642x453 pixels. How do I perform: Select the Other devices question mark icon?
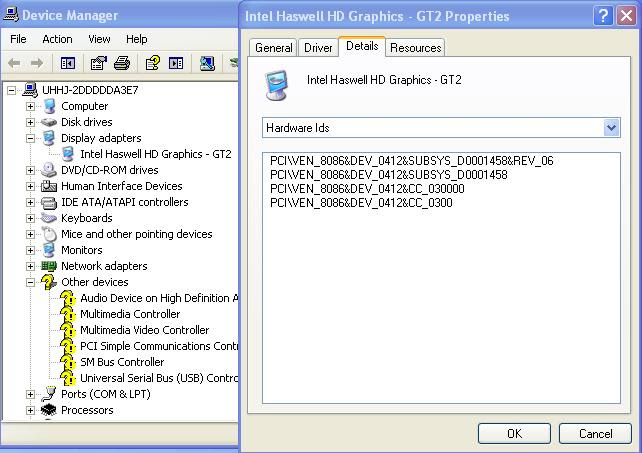click(49, 282)
